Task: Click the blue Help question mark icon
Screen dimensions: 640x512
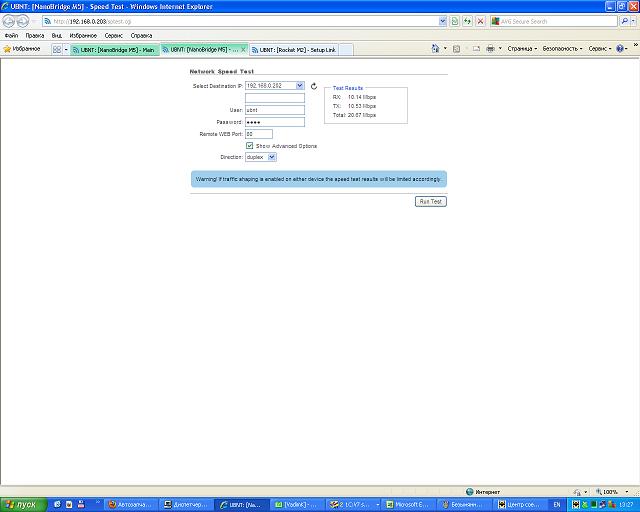Action: point(620,49)
